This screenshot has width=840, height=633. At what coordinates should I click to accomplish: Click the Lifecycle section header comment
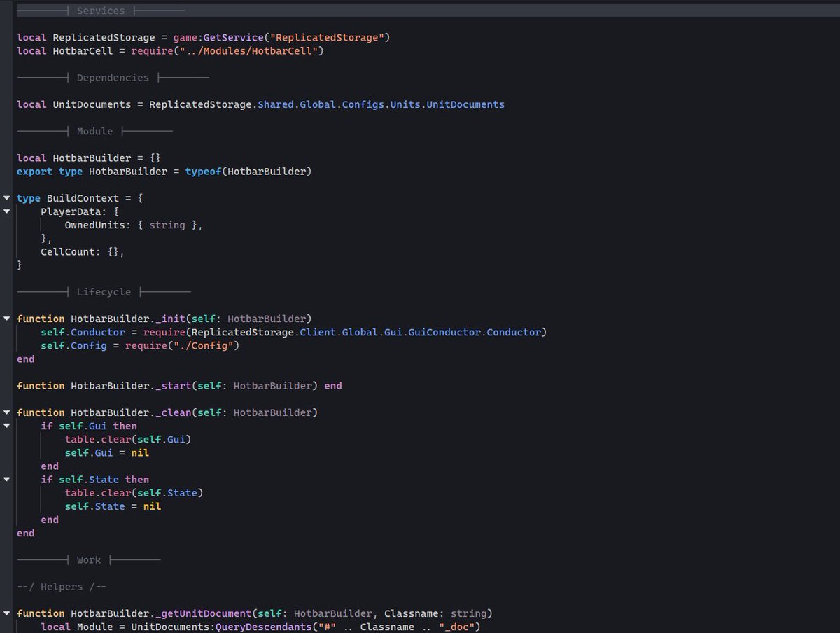pos(104,292)
